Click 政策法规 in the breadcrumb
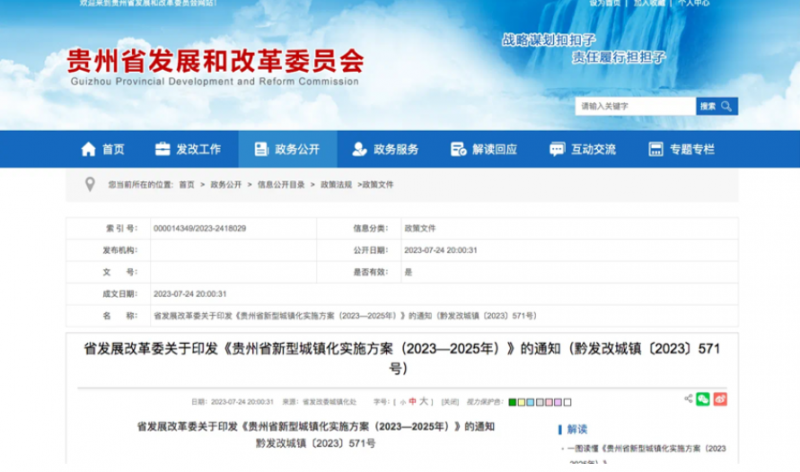 (x=335, y=185)
